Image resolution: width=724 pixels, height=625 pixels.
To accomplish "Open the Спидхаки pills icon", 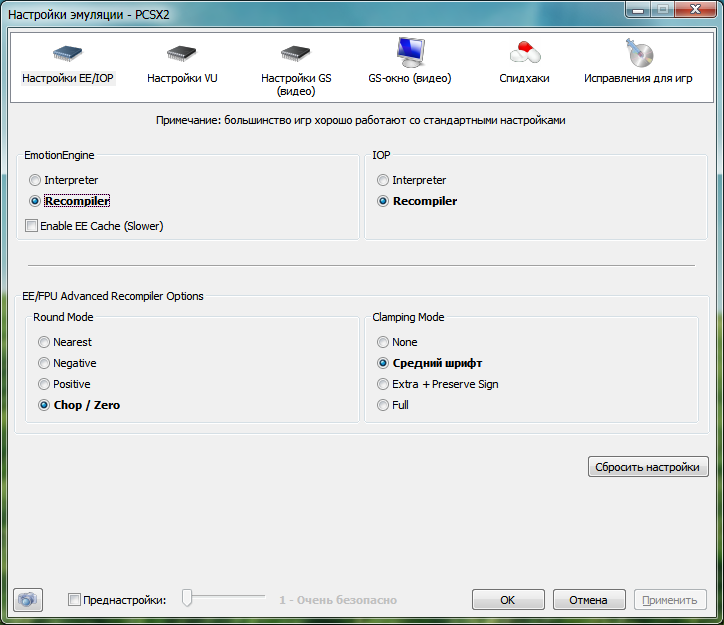I will click(x=525, y=52).
